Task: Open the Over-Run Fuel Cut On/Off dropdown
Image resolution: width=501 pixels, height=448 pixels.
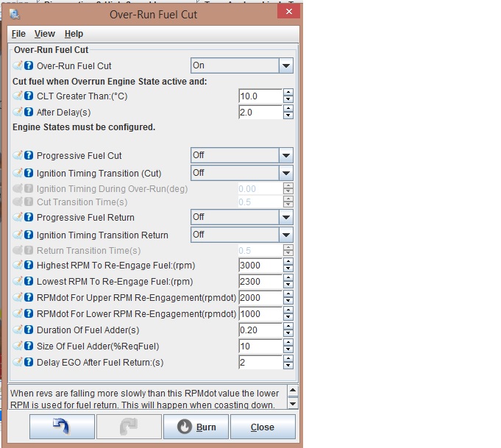Action: [286, 65]
